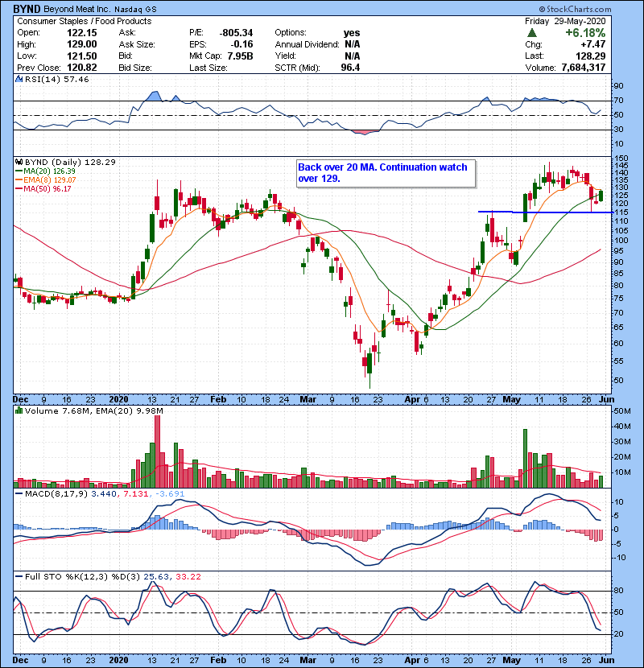This screenshot has height=668, width=644.
Task: Click the date Friday 29-May-2020
Action: pyautogui.click(x=565, y=21)
